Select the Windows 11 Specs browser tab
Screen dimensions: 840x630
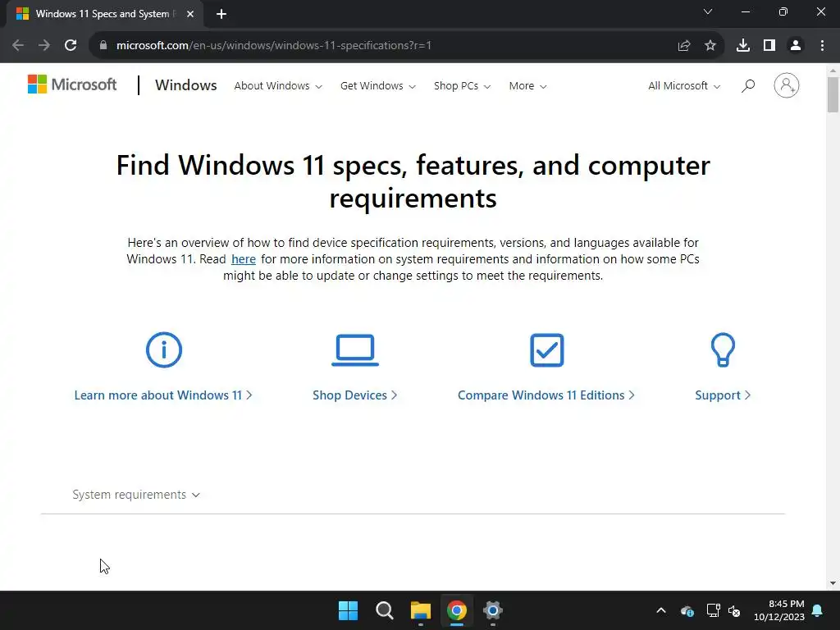point(105,14)
